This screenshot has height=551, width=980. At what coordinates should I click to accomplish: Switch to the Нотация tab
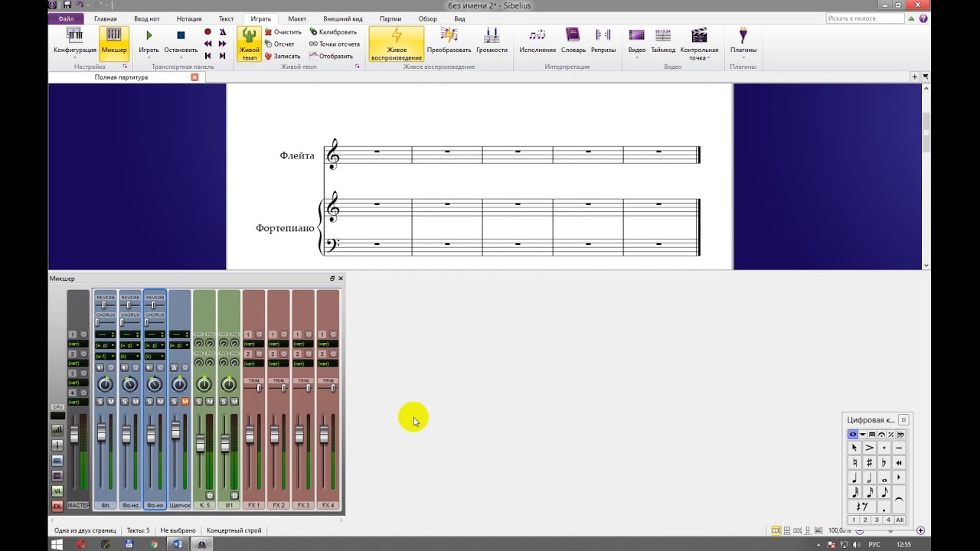click(x=189, y=18)
